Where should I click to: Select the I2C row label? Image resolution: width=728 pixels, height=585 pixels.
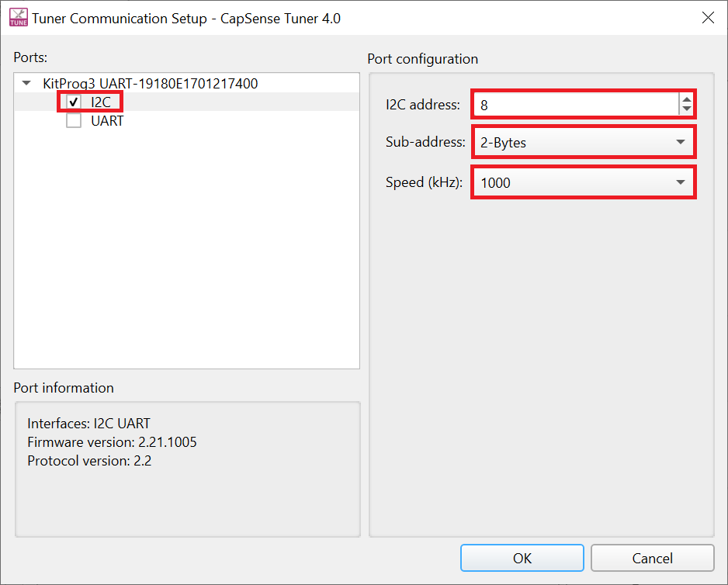tap(101, 102)
